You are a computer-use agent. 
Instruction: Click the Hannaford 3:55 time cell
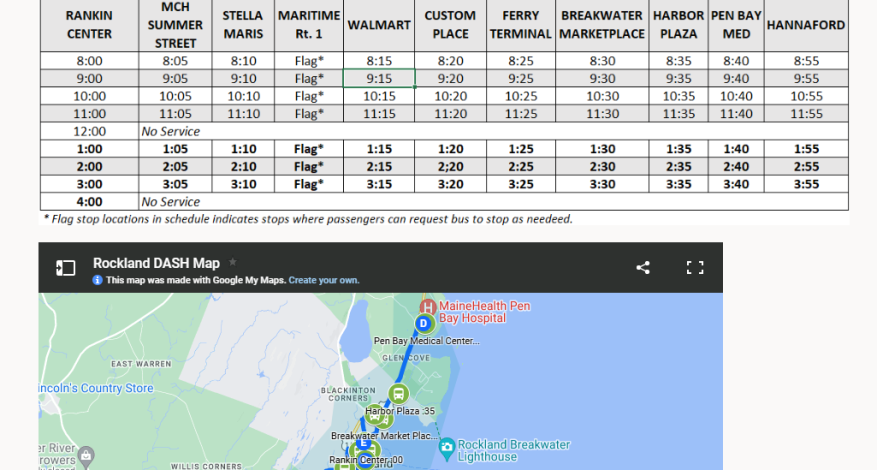(805, 184)
